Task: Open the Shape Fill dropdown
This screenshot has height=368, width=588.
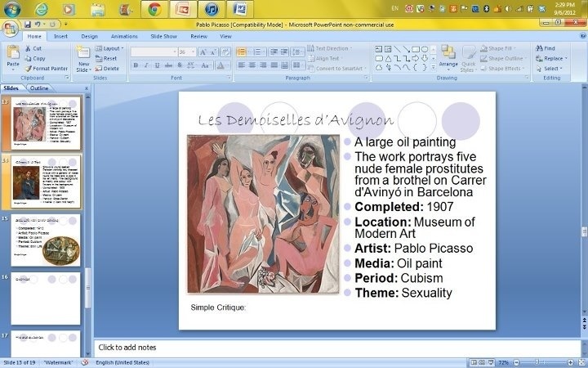Action: (505, 48)
